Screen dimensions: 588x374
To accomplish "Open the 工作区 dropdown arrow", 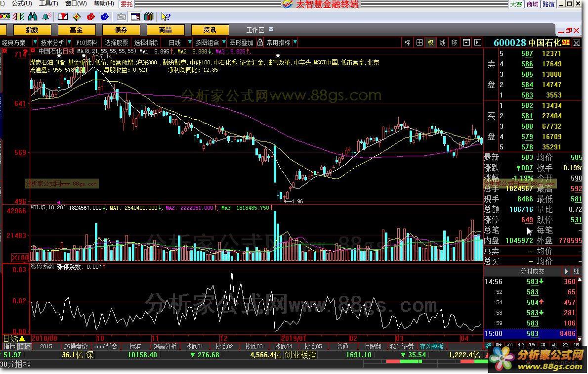I will pos(271,29).
